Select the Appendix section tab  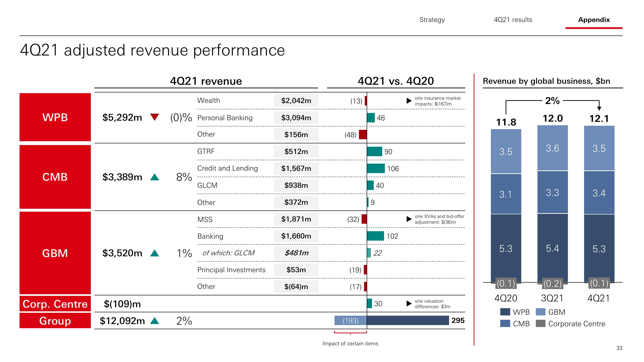(x=594, y=20)
